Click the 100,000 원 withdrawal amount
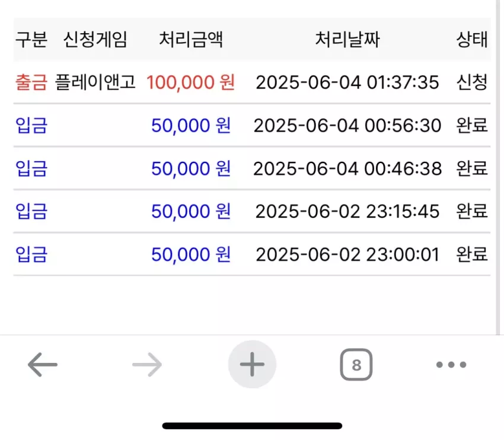The height and width of the screenshot is (440, 504). click(x=190, y=82)
